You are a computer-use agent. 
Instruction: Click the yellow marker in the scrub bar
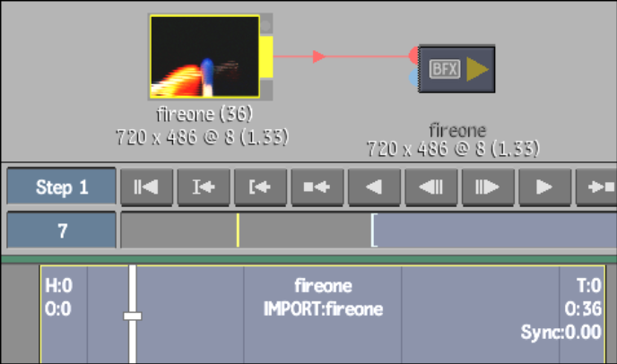point(238,230)
